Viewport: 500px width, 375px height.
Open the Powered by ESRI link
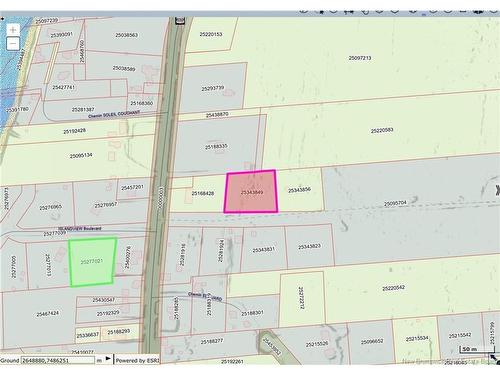click(137, 360)
